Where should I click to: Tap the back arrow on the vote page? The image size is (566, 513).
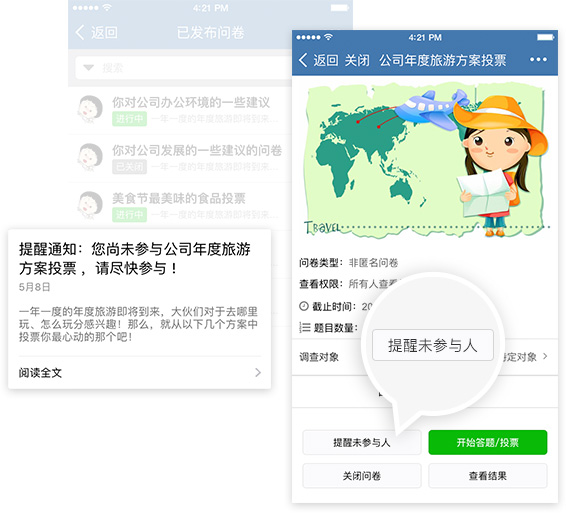[303, 60]
